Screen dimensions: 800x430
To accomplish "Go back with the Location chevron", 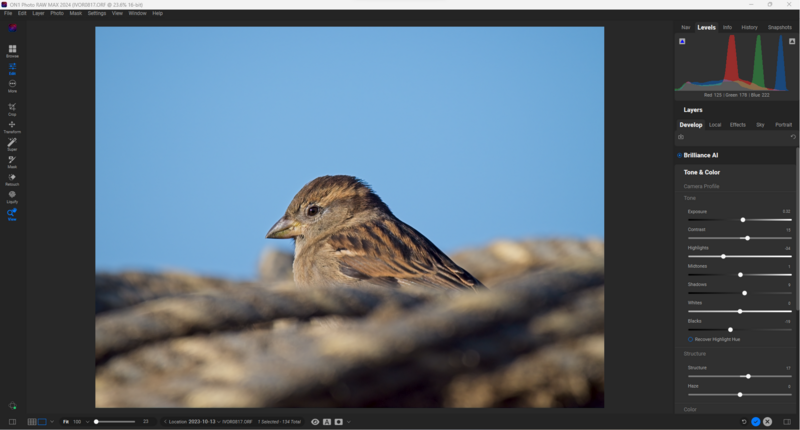I will (x=165, y=422).
